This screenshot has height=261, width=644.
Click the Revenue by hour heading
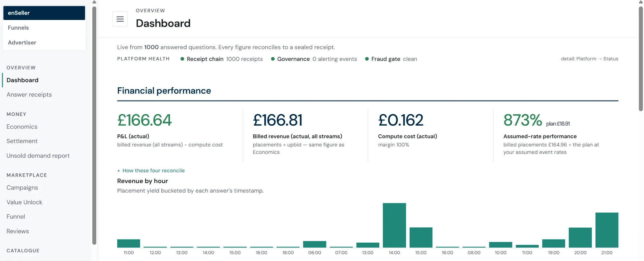point(143,181)
